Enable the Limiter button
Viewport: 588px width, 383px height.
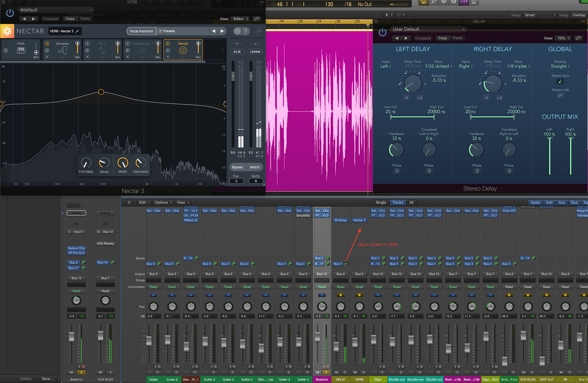point(255,52)
